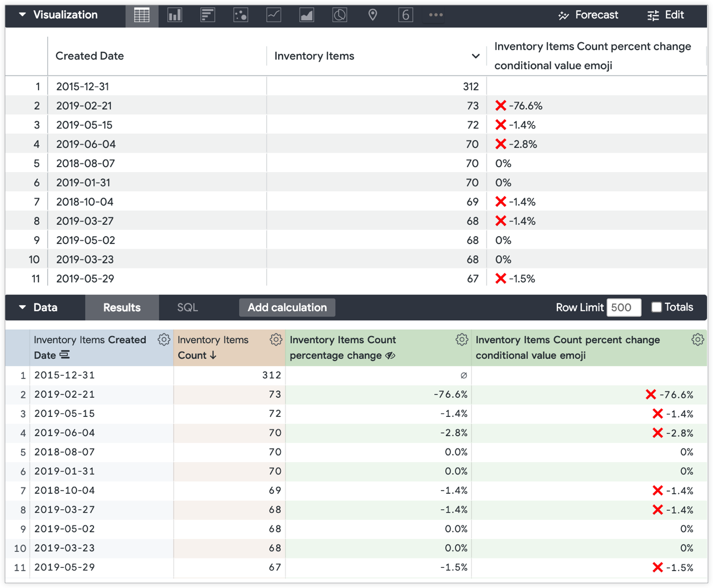Switch to the SQL tab
The height and width of the screenshot is (588, 713).
(x=187, y=308)
